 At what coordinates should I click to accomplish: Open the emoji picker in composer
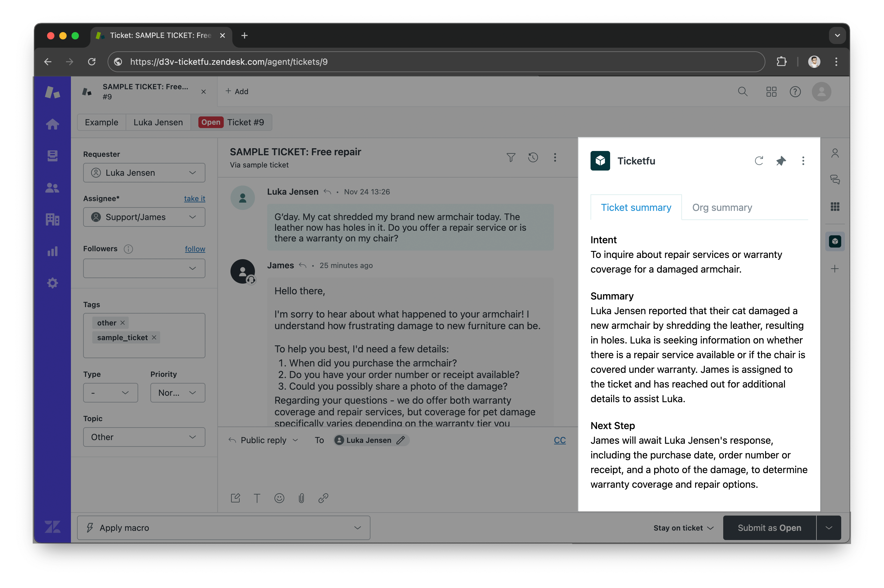pos(279,498)
